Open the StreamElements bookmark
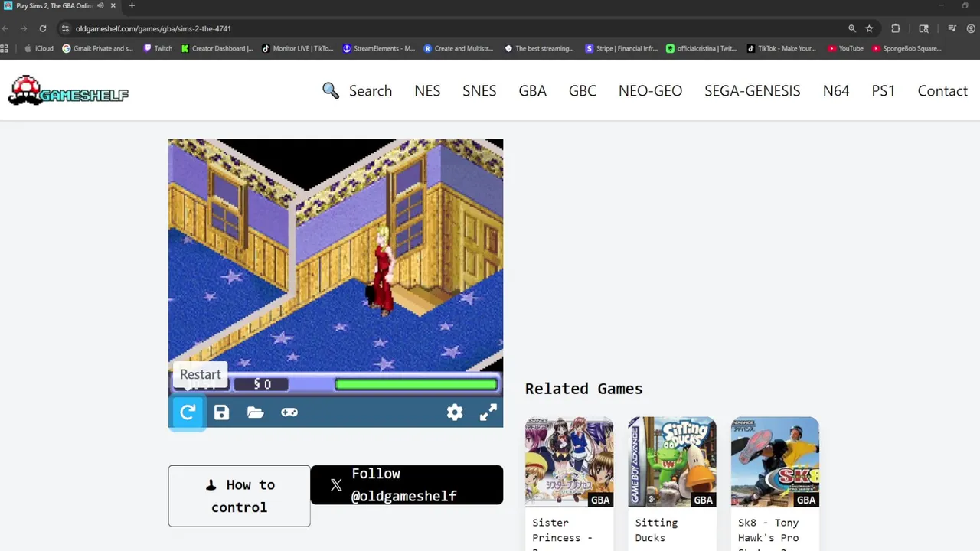 click(378, 48)
